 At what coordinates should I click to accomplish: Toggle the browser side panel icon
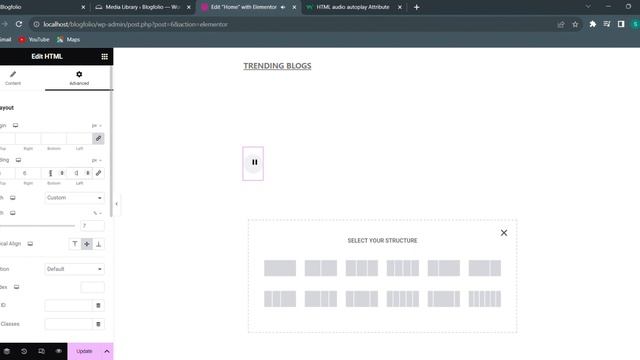point(621,24)
